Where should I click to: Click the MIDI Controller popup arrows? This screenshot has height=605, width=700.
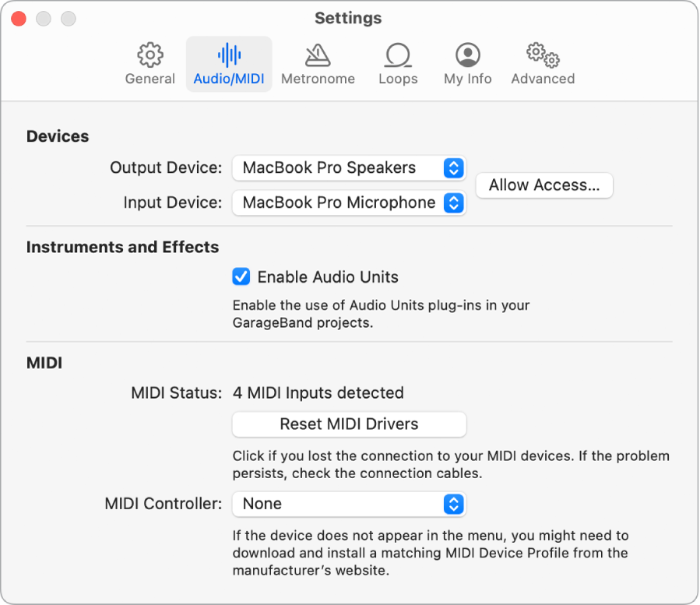(x=454, y=504)
